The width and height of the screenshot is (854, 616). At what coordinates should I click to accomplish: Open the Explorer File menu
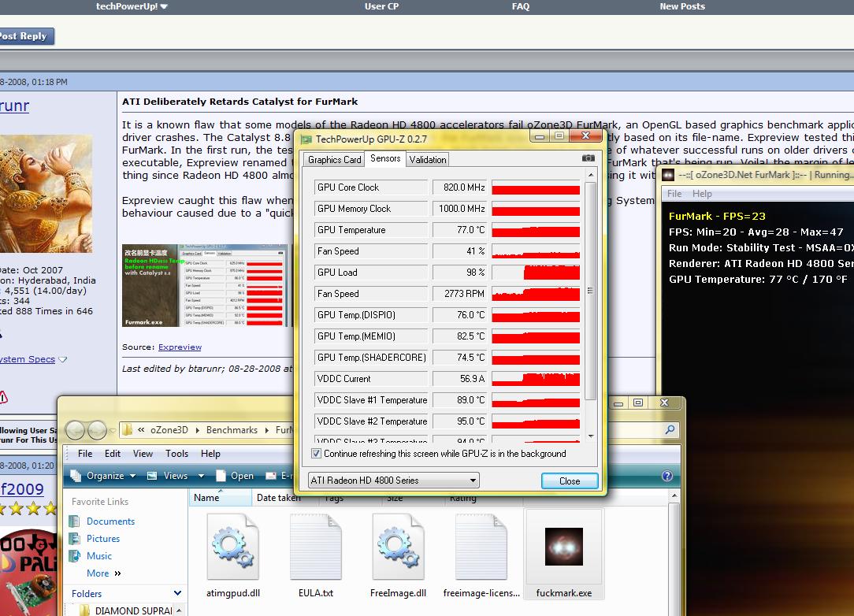(x=85, y=454)
